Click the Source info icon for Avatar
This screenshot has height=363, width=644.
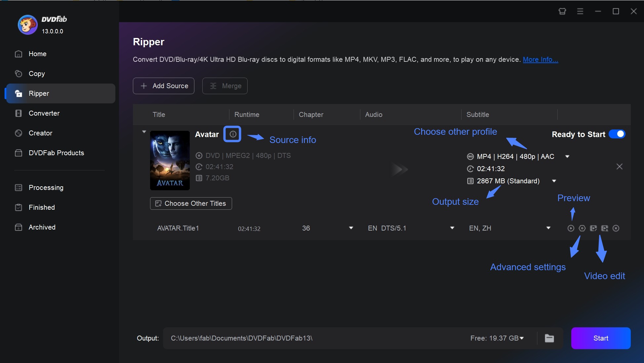(x=232, y=134)
